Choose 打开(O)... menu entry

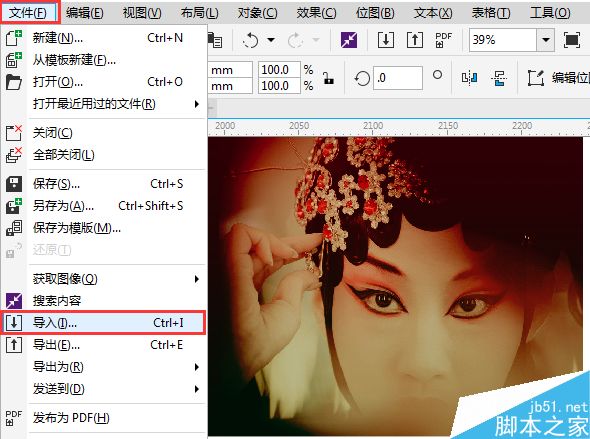coord(104,82)
